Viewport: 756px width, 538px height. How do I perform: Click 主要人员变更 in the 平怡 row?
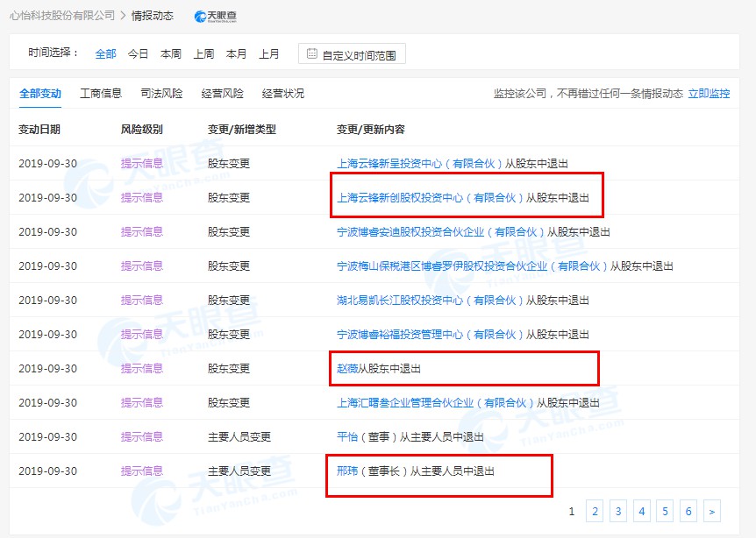point(239,437)
